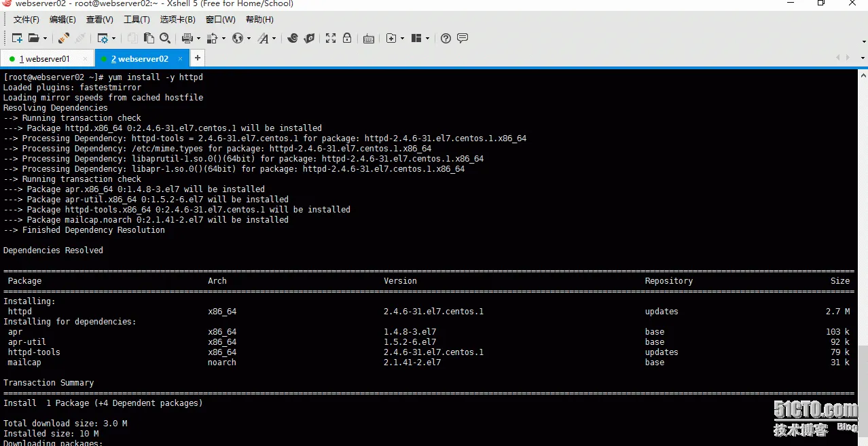This screenshot has width=868, height=446.
Task: Click the compose bar speech bubble icon
Action: 463,38
